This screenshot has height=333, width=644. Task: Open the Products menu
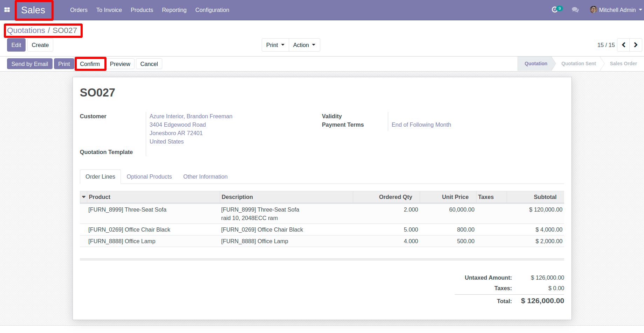[x=142, y=10]
